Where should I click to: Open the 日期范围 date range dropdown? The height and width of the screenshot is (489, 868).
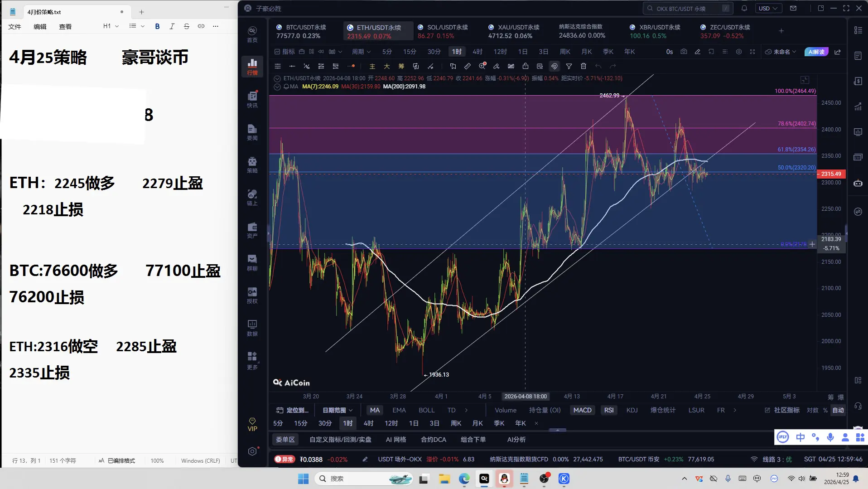338,410
